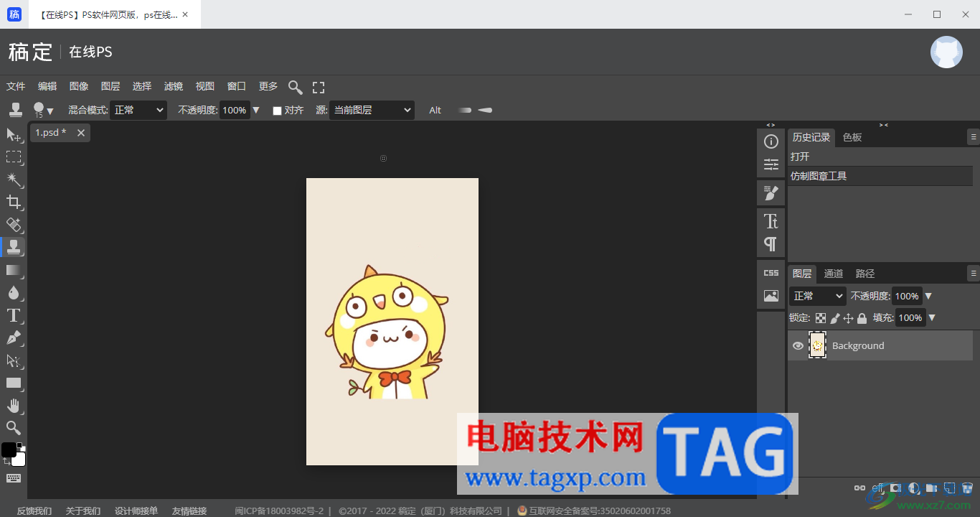Image resolution: width=980 pixels, height=517 pixels.
Task: Select the Pen tool
Action: [14, 337]
